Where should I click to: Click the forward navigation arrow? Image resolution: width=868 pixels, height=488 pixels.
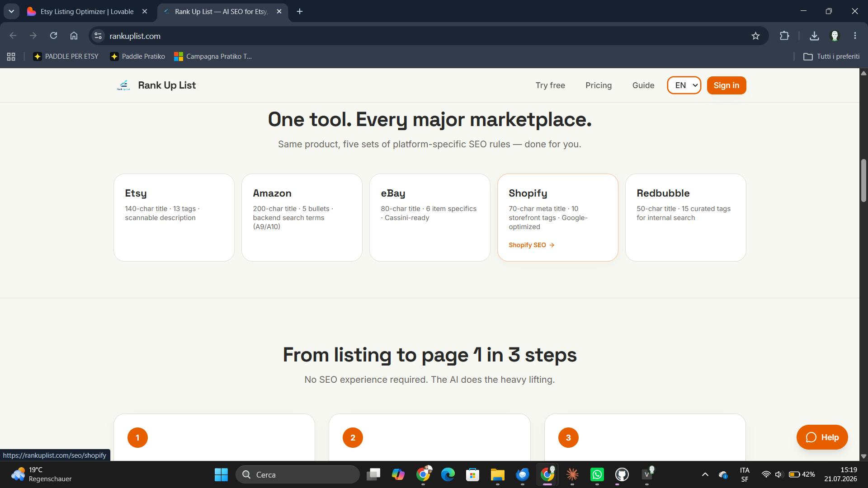[33, 36]
